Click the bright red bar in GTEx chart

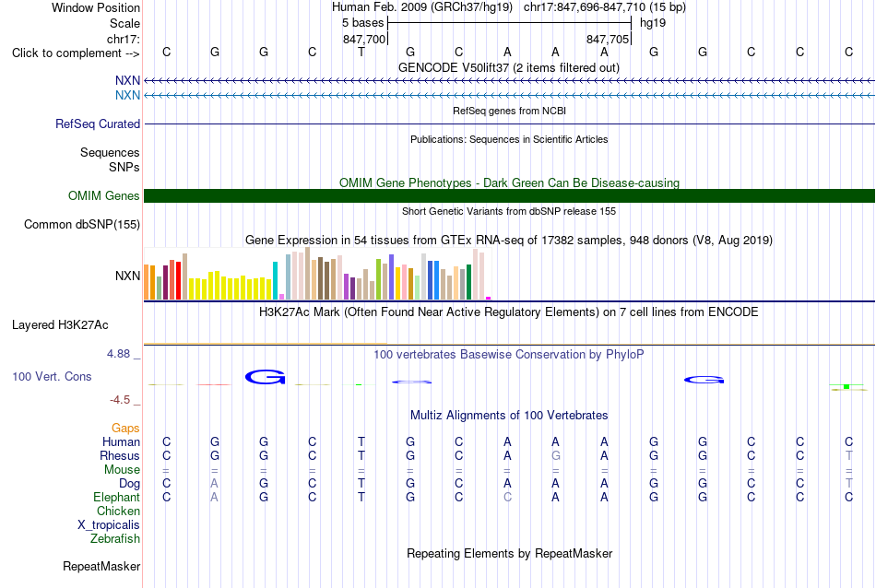(x=178, y=280)
